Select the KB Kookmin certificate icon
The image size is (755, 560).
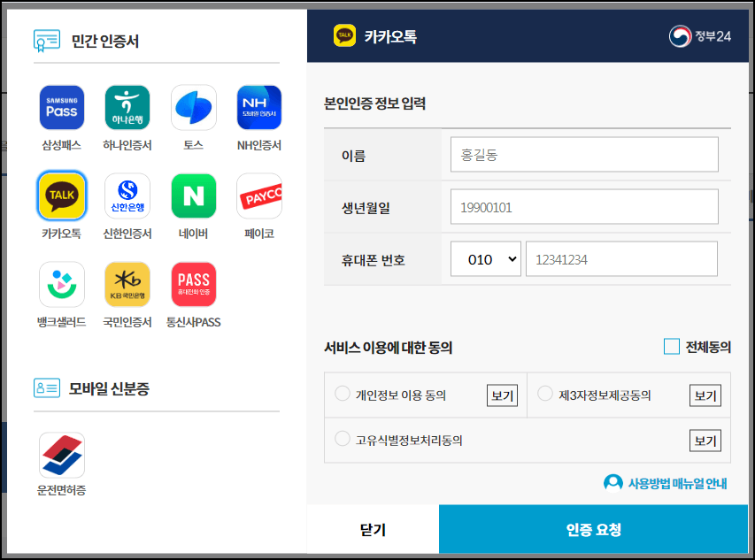coord(127,284)
